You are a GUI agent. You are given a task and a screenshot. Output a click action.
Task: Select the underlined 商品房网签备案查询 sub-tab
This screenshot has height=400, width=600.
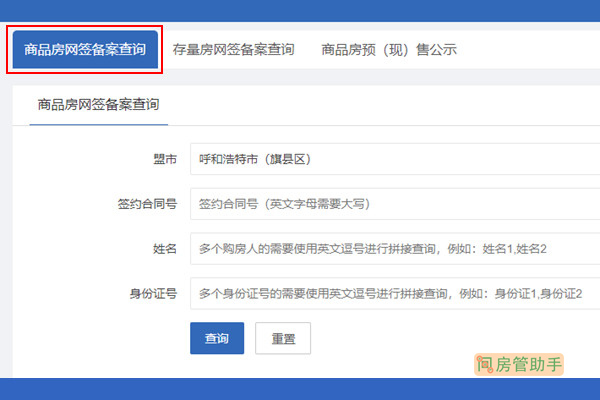pos(98,104)
